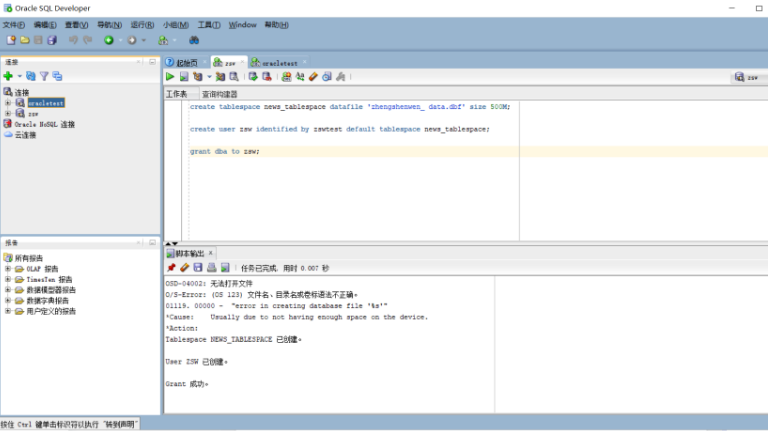Click the SQL Tuning Advisor icon
768x431 pixels.
click(234, 76)
